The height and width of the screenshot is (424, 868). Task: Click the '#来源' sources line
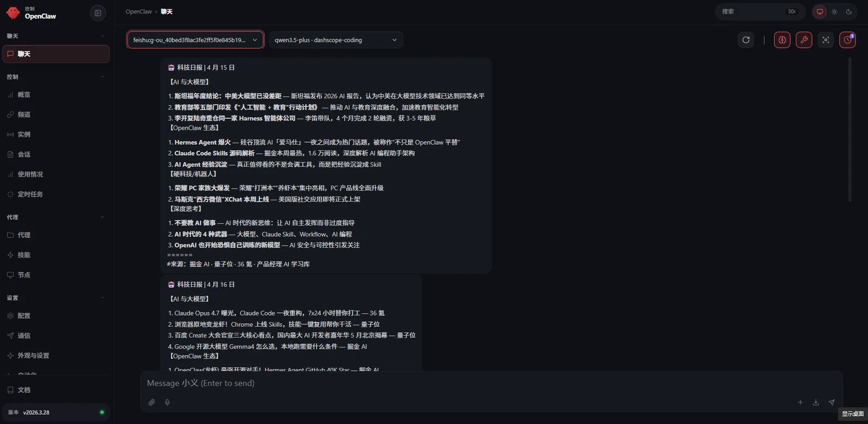click(x=238, y=265)
